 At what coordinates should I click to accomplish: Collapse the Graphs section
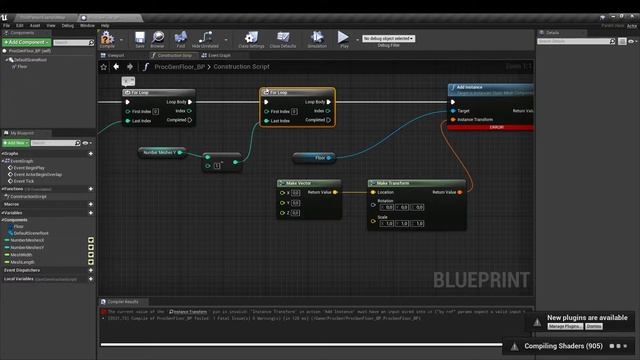2,154
